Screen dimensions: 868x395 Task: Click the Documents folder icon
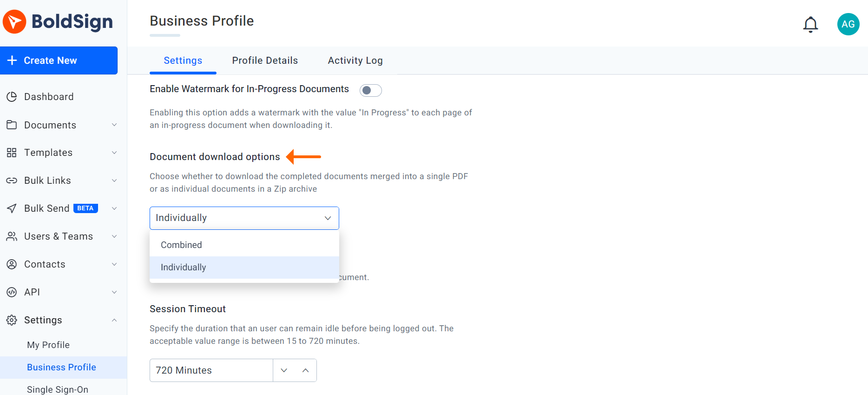point(12,125)
